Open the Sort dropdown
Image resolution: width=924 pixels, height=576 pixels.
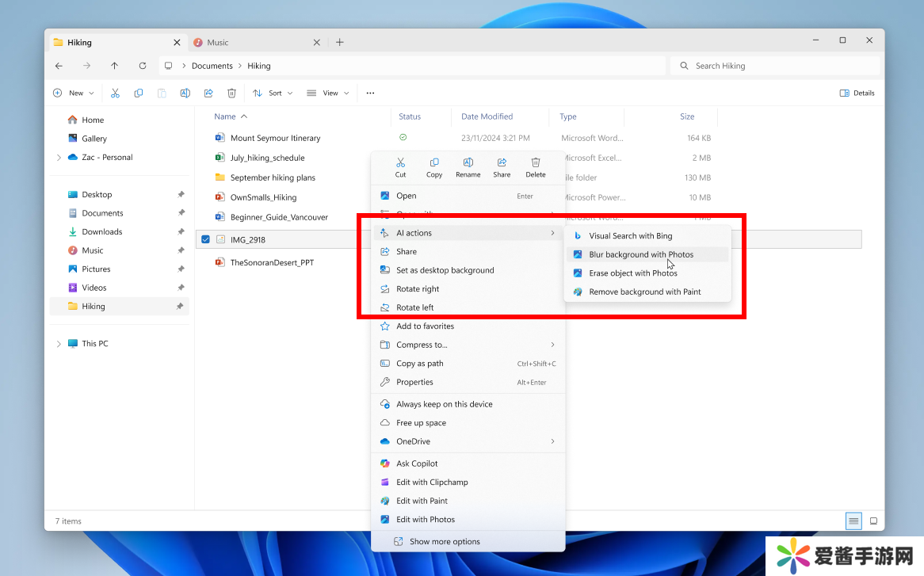click(x=273, y=93)
